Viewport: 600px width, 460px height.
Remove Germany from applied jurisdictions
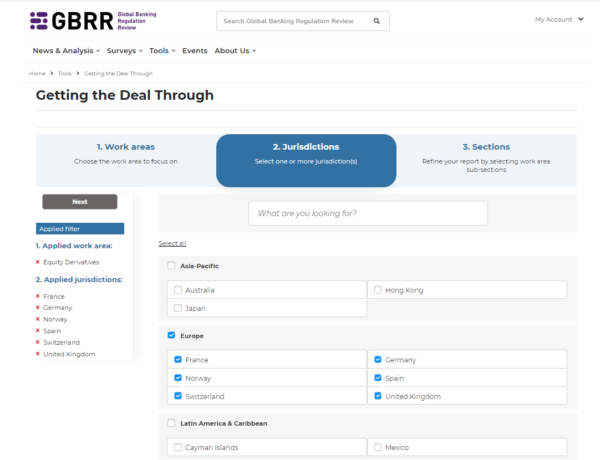click(38, 307)
